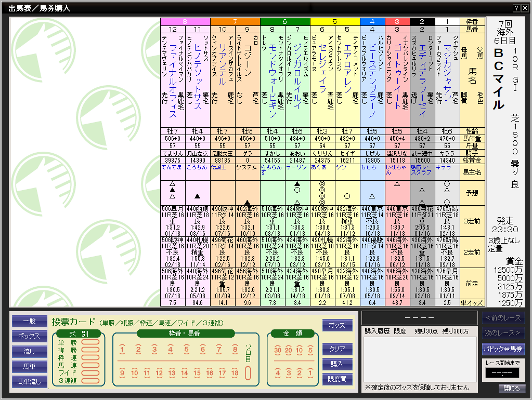The image size is (532, 400).
Task: Mark horse number 16 on betting card
Action: coord(210,373)
